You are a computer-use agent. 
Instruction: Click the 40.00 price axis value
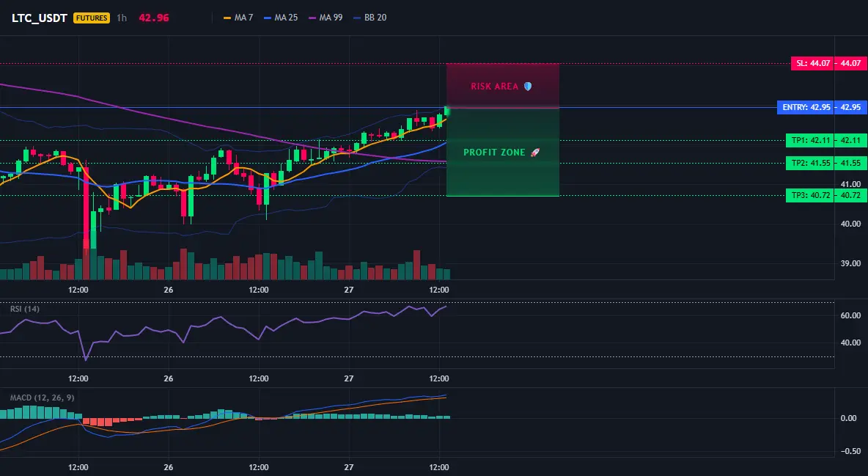851,224
